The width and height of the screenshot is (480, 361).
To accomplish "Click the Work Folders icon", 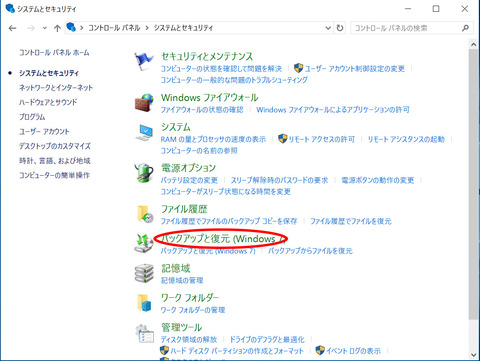I will coord(144,303).
